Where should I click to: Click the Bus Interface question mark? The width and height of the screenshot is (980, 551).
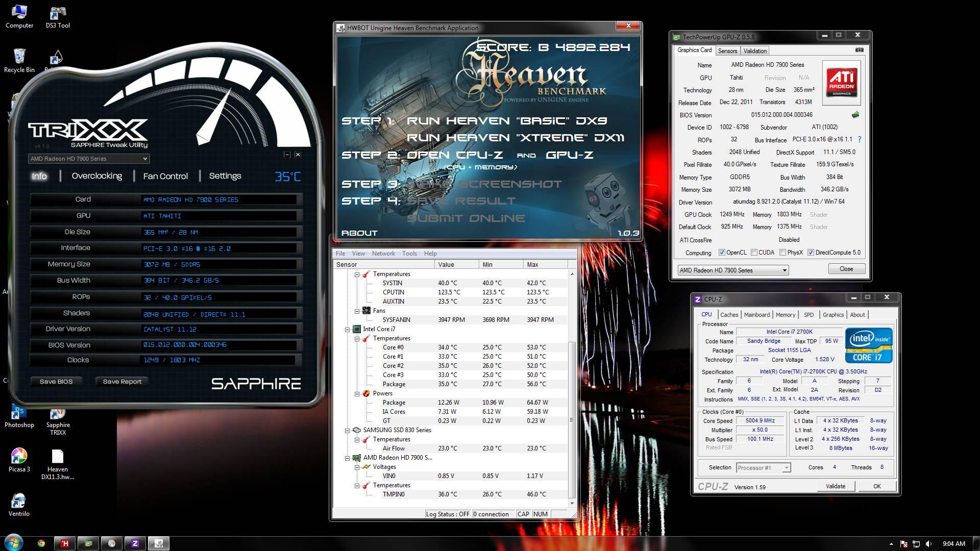[860, 139]
